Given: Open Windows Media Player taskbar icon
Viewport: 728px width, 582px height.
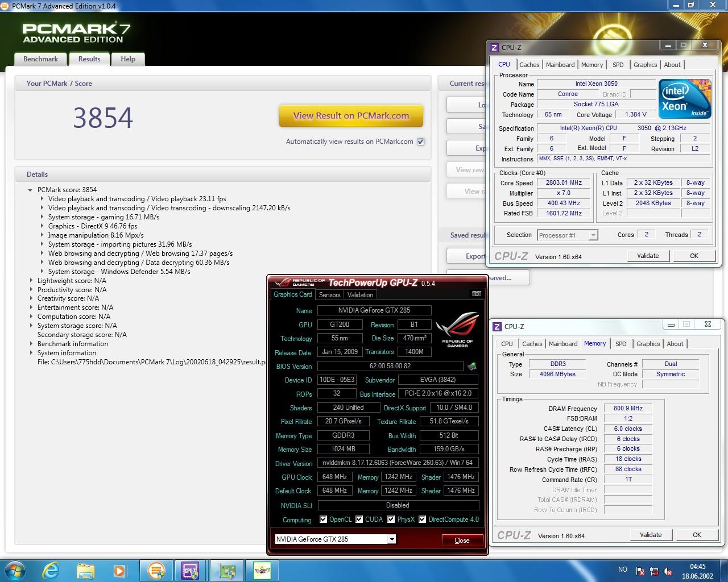Looking at the screenshot, I should (x=119, y=570).
